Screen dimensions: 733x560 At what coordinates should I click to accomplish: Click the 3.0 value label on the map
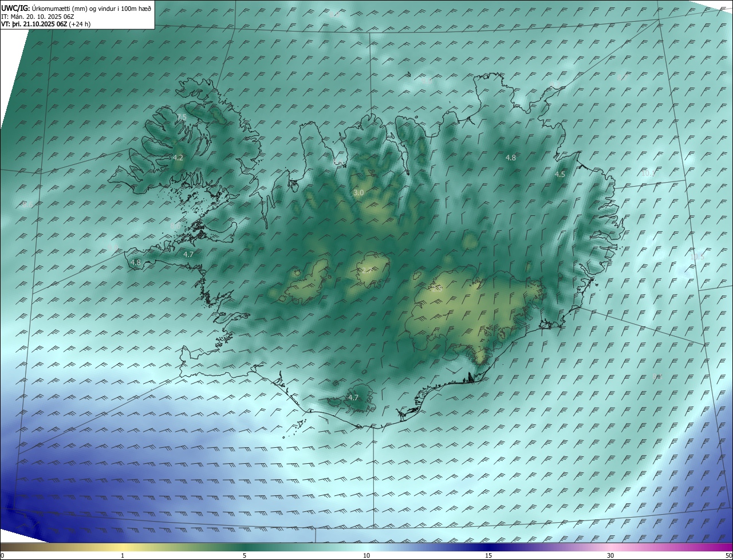[x=358, y=194]
